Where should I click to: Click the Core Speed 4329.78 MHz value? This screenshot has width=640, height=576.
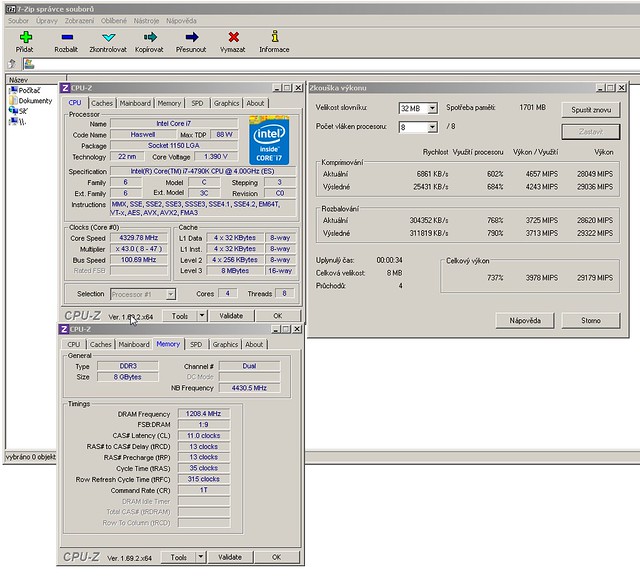pos(139,238)
